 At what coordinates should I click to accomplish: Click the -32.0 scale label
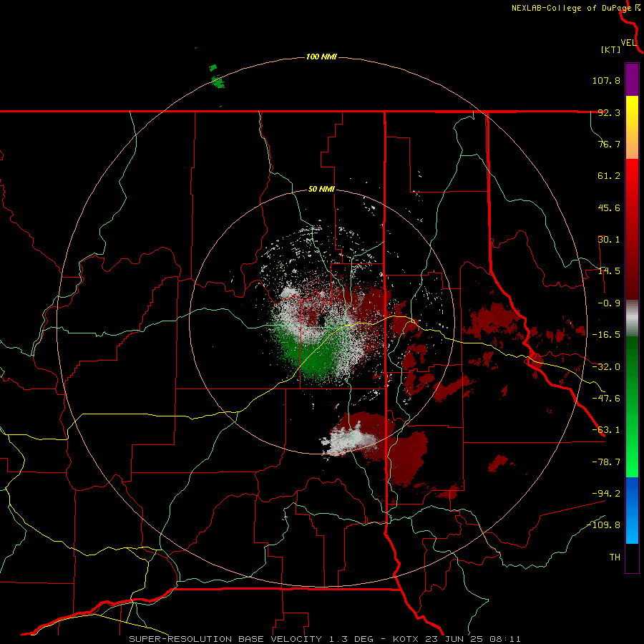click(x=606, y=367)
